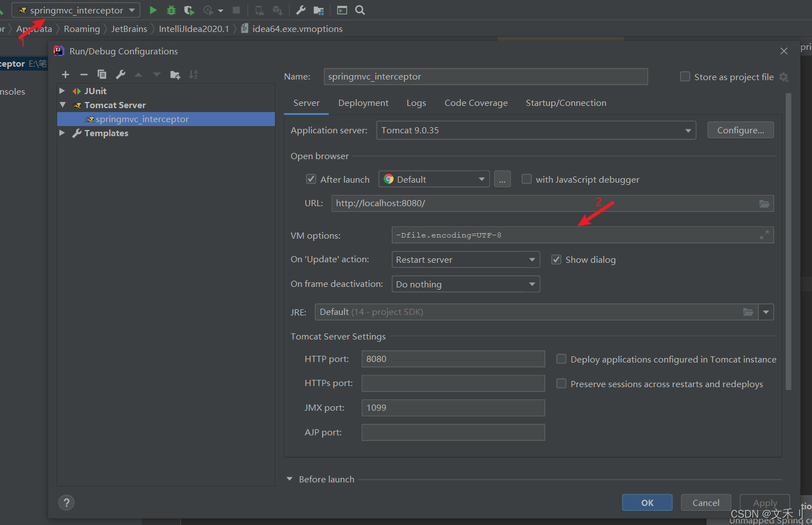Uncheck the After launch checkbox
Viewport: 812px width, 525px height.
click(311, 179)
